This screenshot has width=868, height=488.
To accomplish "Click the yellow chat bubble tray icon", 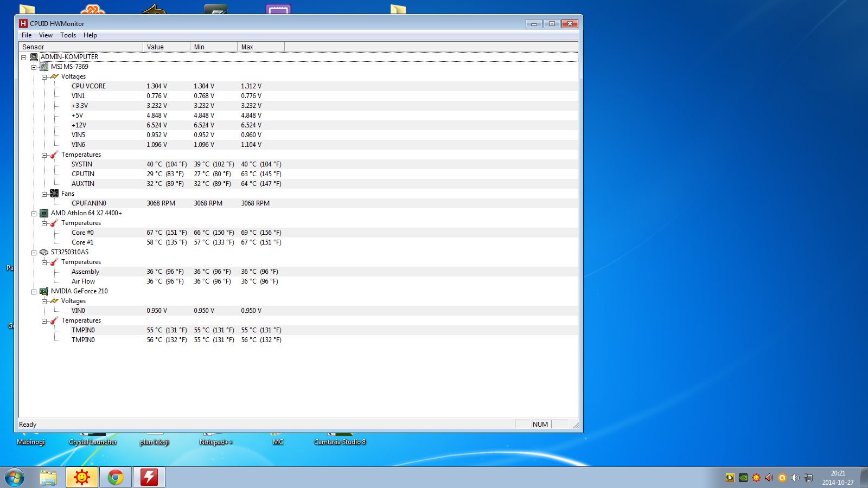I will [730, 478].
